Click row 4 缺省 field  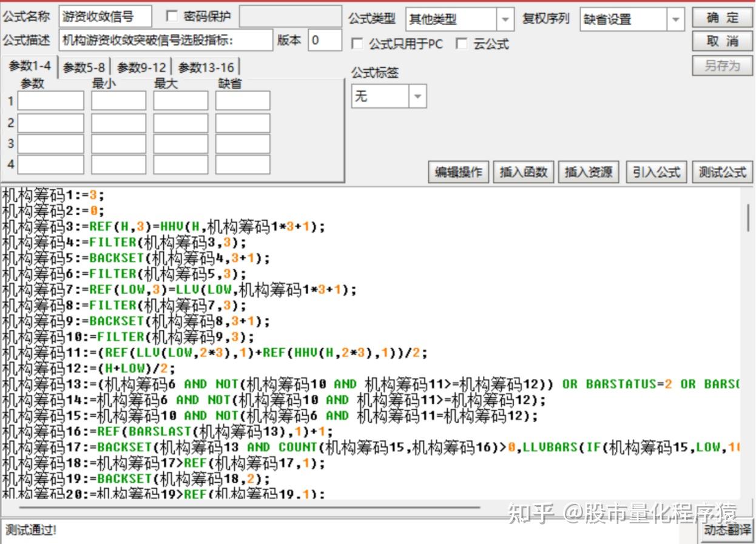click(x=243, y=164)
